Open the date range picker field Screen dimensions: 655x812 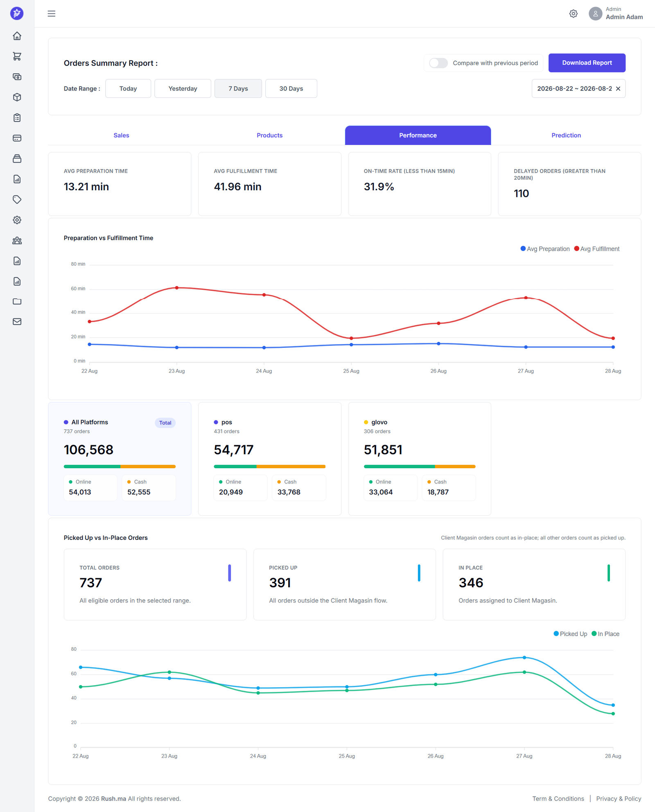[574, 88]
